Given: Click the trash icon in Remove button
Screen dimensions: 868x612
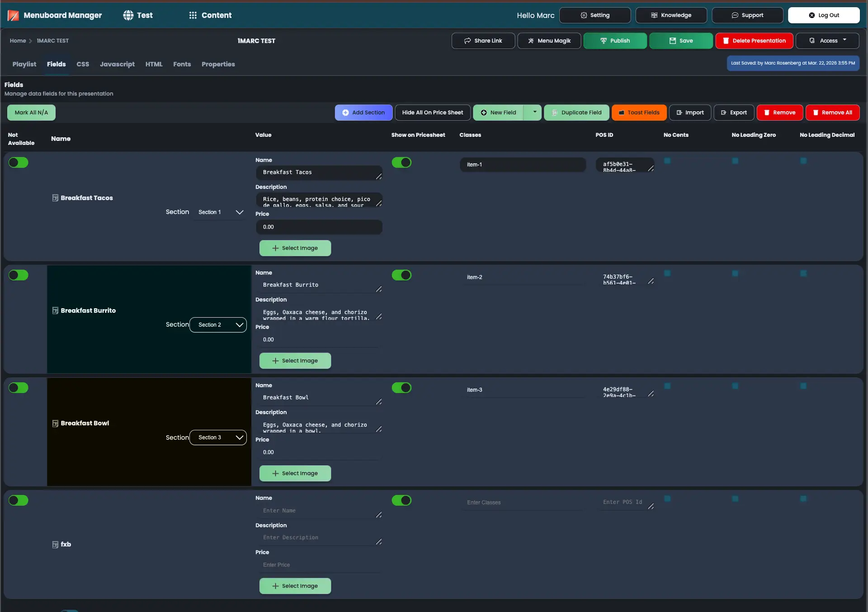Looking at the screenshot, I should click(767, 113).
